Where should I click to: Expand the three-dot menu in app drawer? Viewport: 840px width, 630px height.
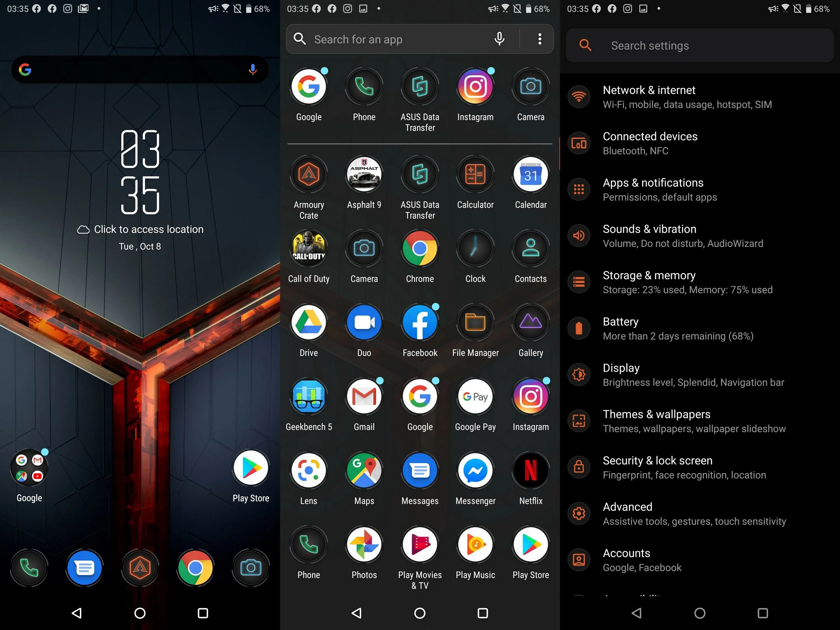click(x=540, y=38)
